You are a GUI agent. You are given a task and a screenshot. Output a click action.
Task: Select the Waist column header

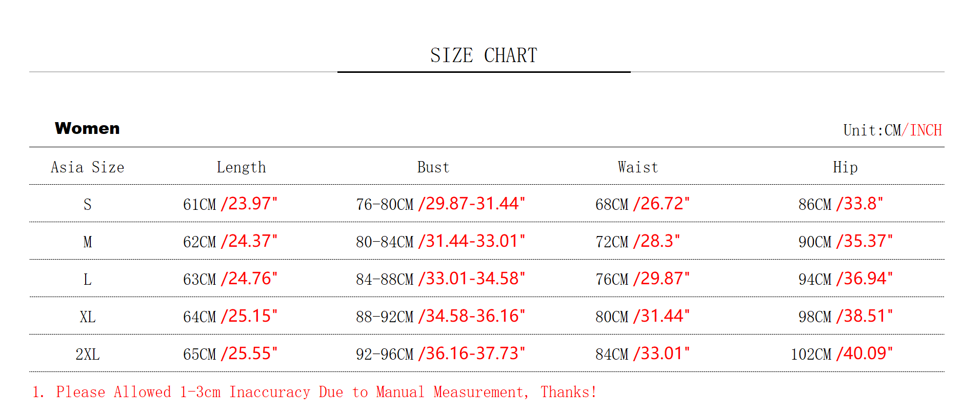(x=638, y=167)
